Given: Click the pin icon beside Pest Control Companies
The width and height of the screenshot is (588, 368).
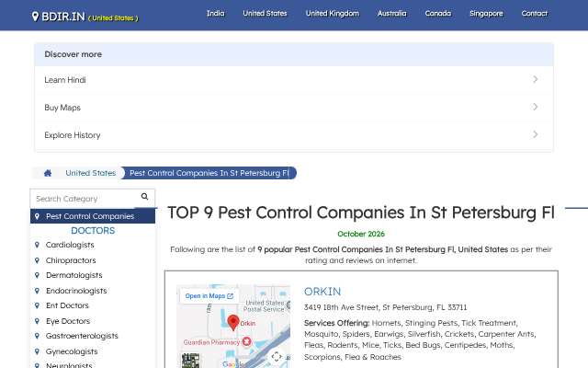Looking at the screenshot, I should [x=37, y=216].
